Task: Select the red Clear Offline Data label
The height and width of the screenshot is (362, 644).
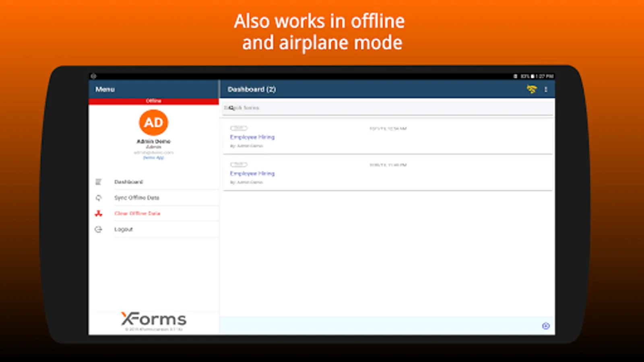Action: (137, 214)
